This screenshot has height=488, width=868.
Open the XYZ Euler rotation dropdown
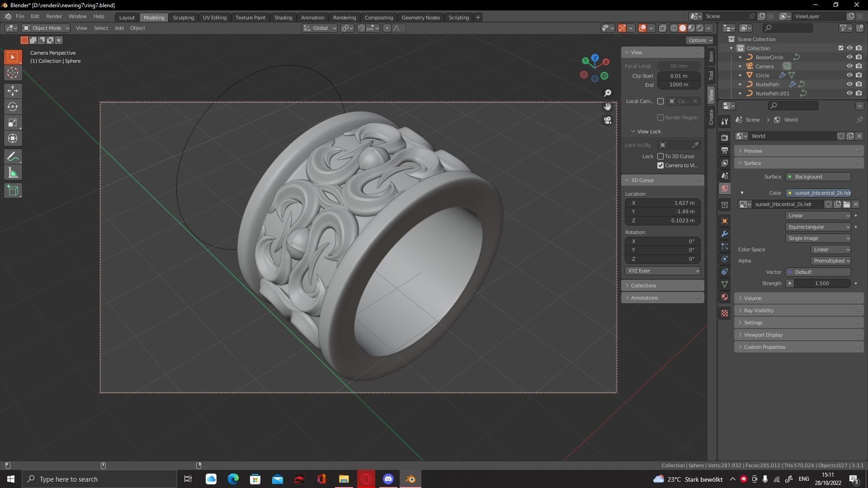click(x=663, y=271)
